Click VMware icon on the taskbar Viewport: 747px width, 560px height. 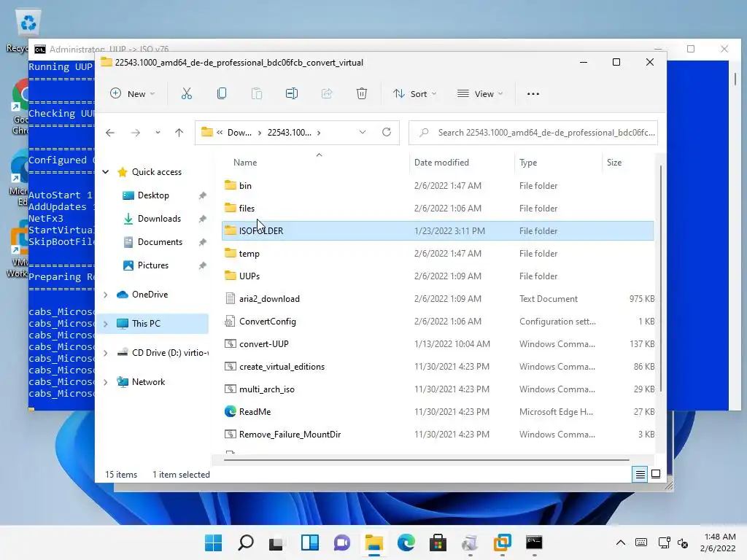tap(502, 542)
